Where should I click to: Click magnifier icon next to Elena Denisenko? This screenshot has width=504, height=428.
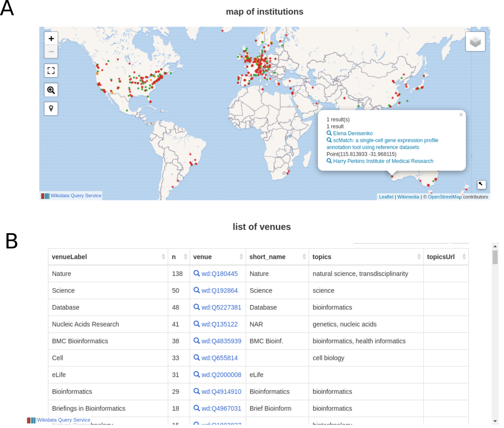(x=329, y=133)
